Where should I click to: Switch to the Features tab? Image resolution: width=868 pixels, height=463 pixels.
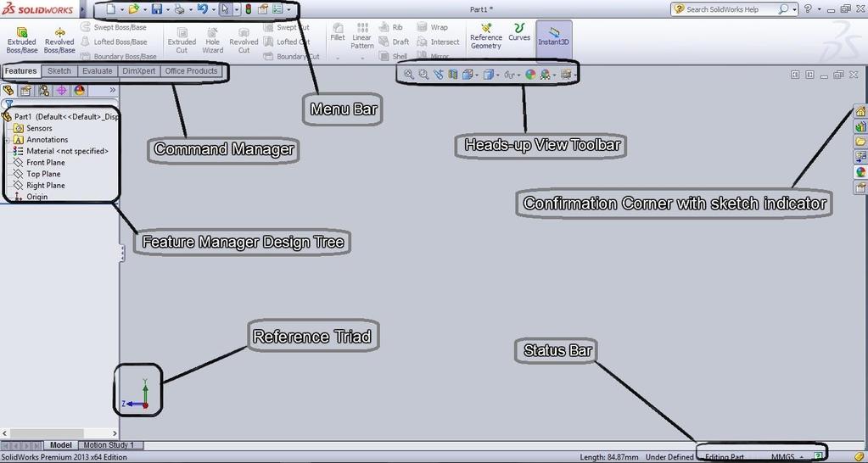[21, 70]
